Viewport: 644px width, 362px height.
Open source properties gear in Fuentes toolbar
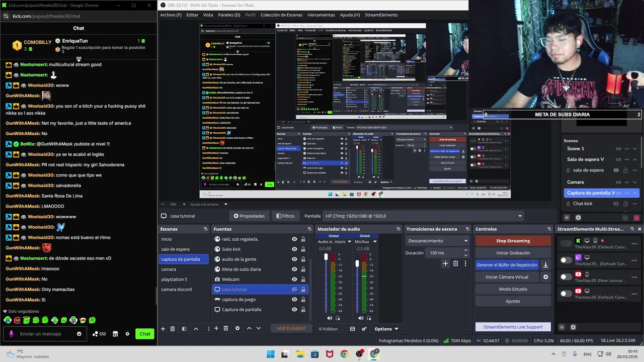237,328
